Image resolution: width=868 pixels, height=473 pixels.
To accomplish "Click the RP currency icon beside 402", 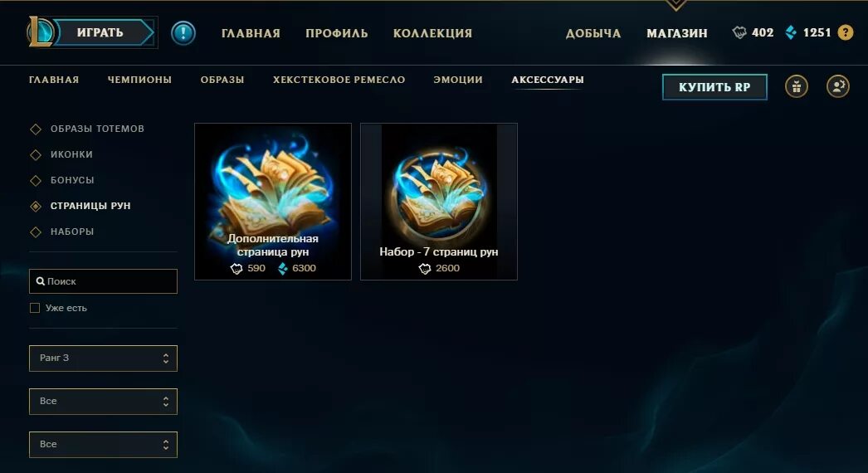I will point(739,32).
